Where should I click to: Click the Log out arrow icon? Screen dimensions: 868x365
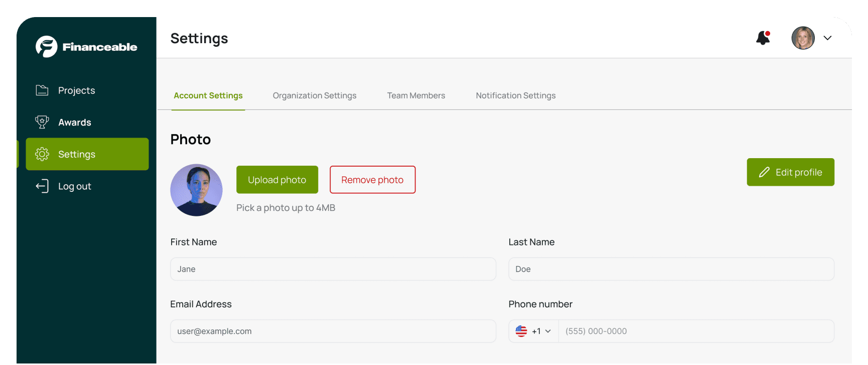(42, 186)
